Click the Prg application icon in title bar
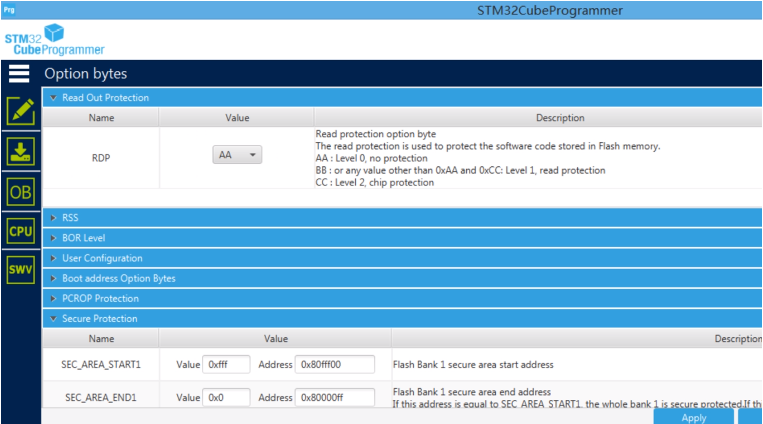Viewport: 763px width, 424px height. coord(9,10)
